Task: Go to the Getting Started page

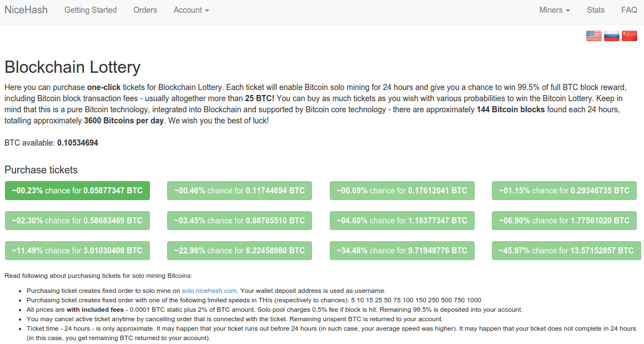Action: pyautogui.click(x=90, y=10)
